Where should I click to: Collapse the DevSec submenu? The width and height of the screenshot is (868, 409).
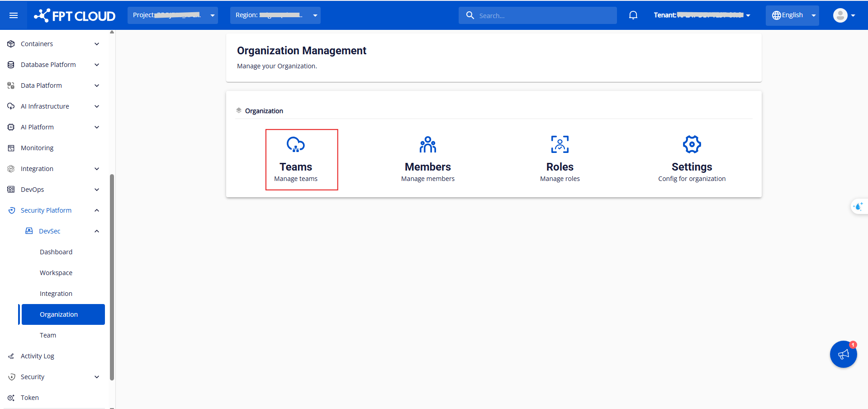(x=62, y=231)
